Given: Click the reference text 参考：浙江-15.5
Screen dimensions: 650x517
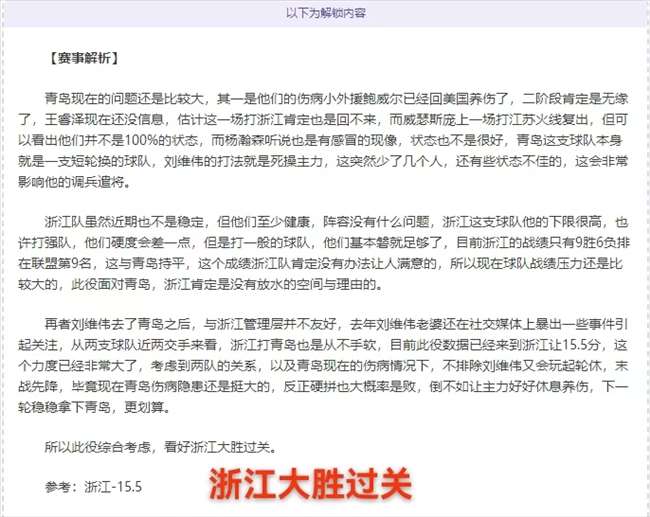Looking at the screenshot, I should tap(93, 487).
